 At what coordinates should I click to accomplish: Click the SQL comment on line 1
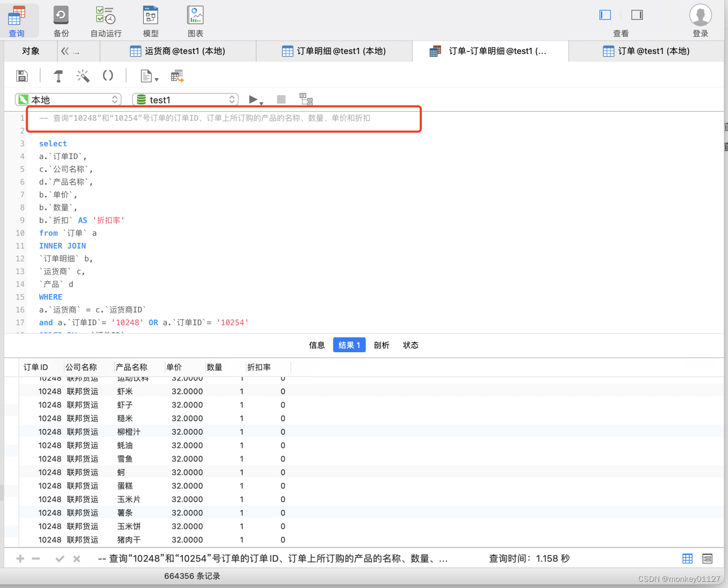click(x=205, y=118)
